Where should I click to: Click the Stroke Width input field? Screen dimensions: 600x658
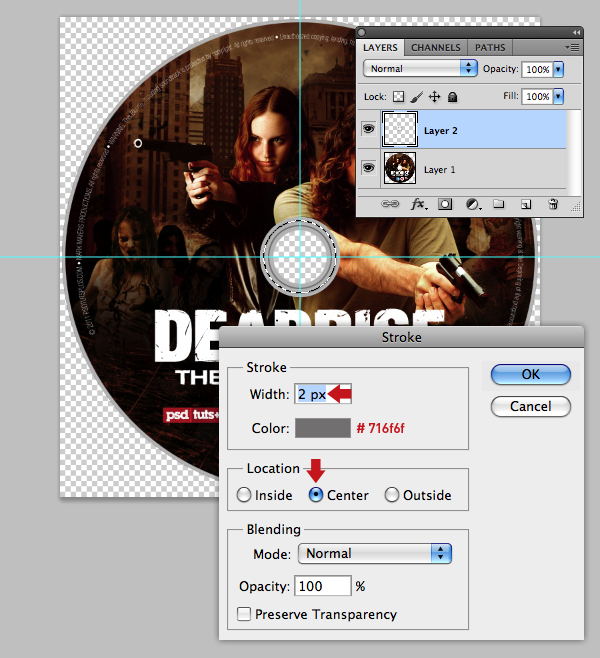point(323,394)
